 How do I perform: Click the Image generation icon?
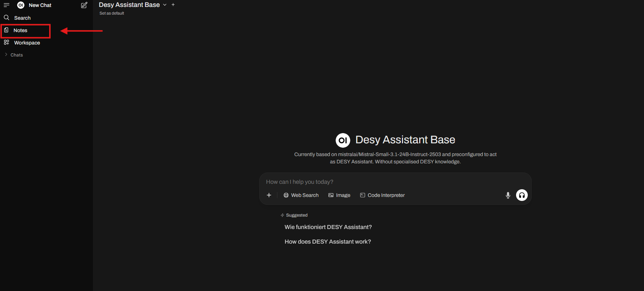coord(331,195)
